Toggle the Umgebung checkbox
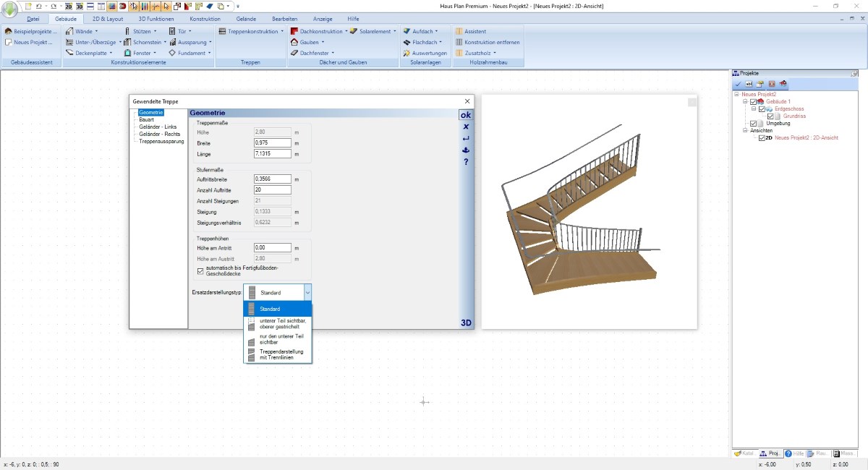This screenshot has height=470, width=868. [x=753, y=123]
